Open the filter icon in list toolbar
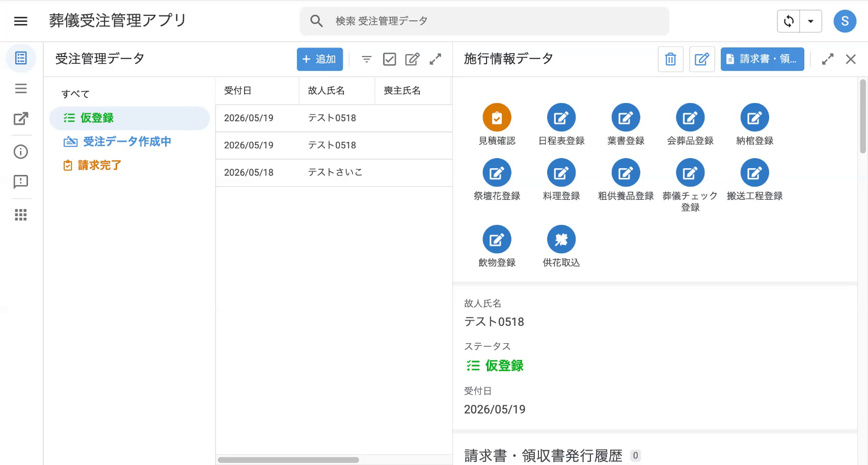868x465 pixels. tap(366, 59)
